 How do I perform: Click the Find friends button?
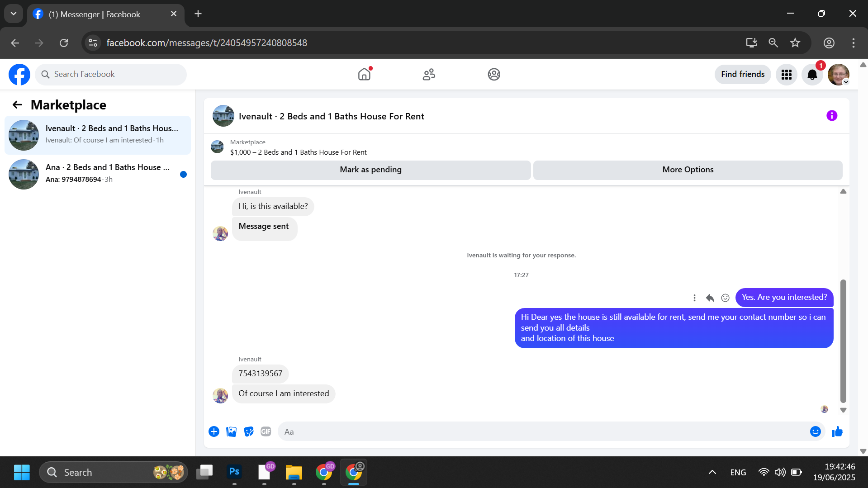pos(743,74)
